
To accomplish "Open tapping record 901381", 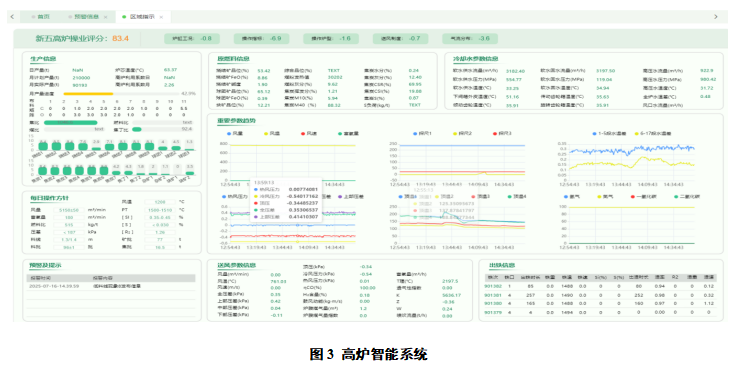I will 493,295.
